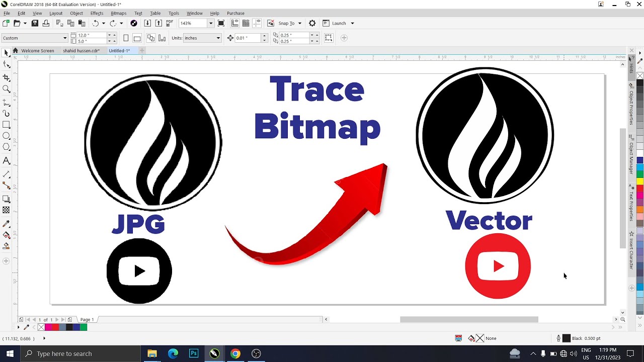Select the Page 1 tab

pos(87,320)
